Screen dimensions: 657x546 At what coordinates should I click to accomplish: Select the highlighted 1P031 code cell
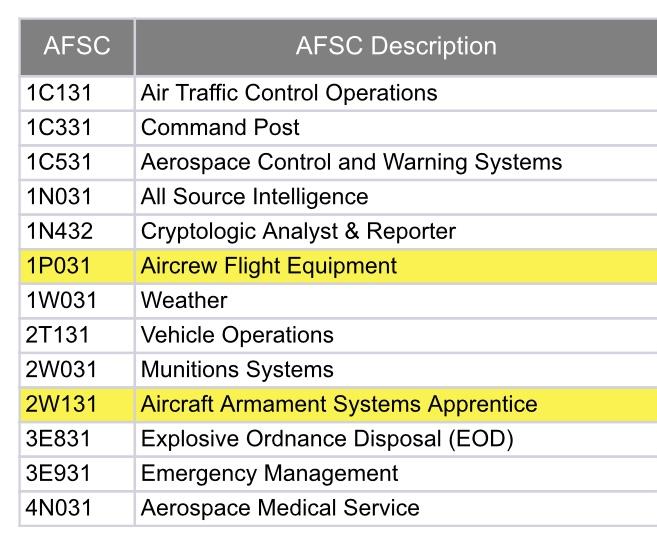click(59, 266)
